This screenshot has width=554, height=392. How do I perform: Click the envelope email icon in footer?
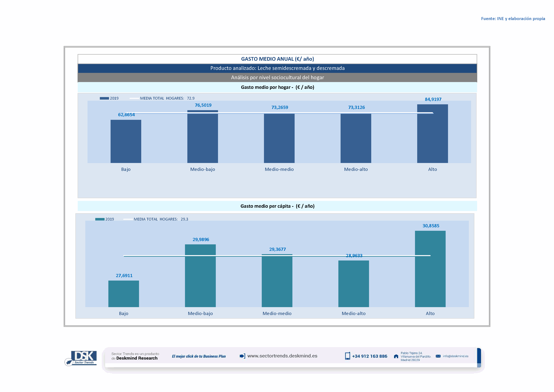click(x=438, y=356)
